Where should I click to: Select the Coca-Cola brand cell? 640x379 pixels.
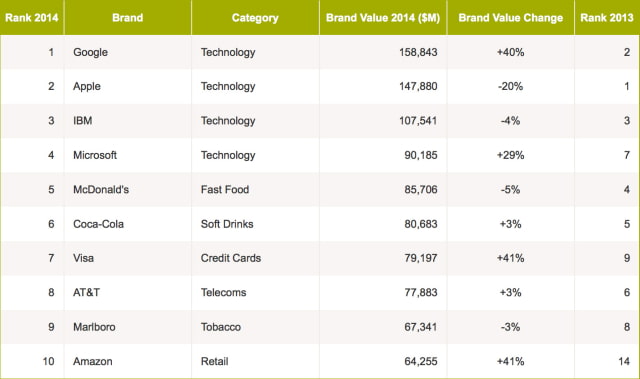[x=128, y=224]
